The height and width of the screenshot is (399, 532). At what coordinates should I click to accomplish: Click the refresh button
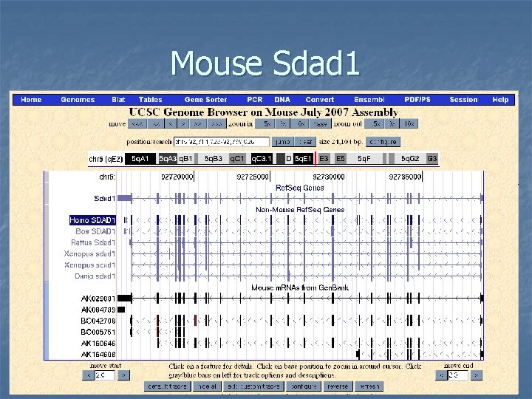(x=369, y=386)
